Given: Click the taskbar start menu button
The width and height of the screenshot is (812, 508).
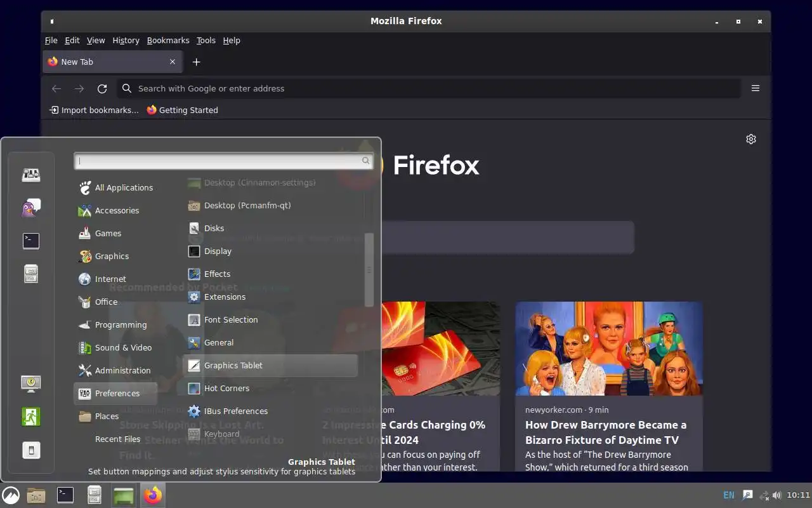Looking at the screenshot, I should 11,495.
